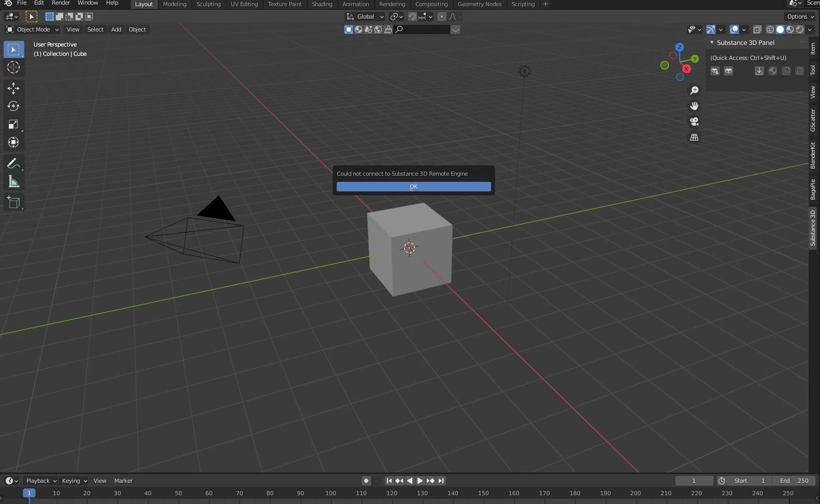
Task: Open the pivot point dropdown
Action: pyautogui.click(x=396, y=17)
